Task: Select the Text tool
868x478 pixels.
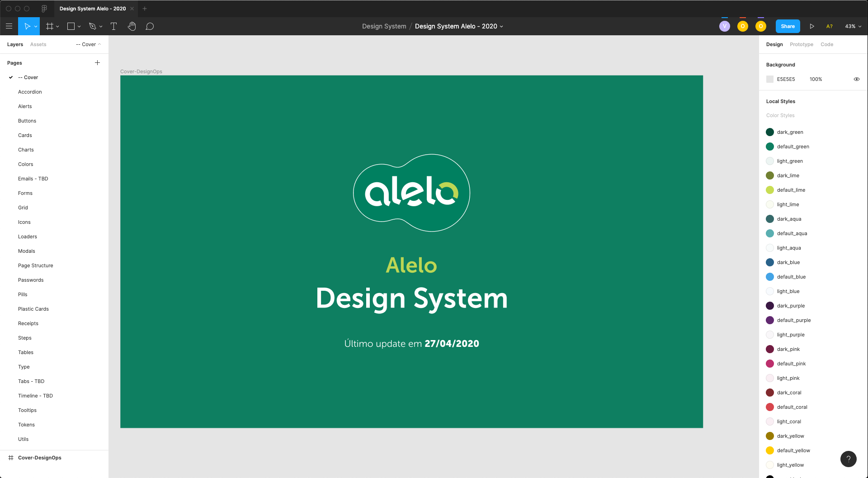Action: click(x=113, y=26)
